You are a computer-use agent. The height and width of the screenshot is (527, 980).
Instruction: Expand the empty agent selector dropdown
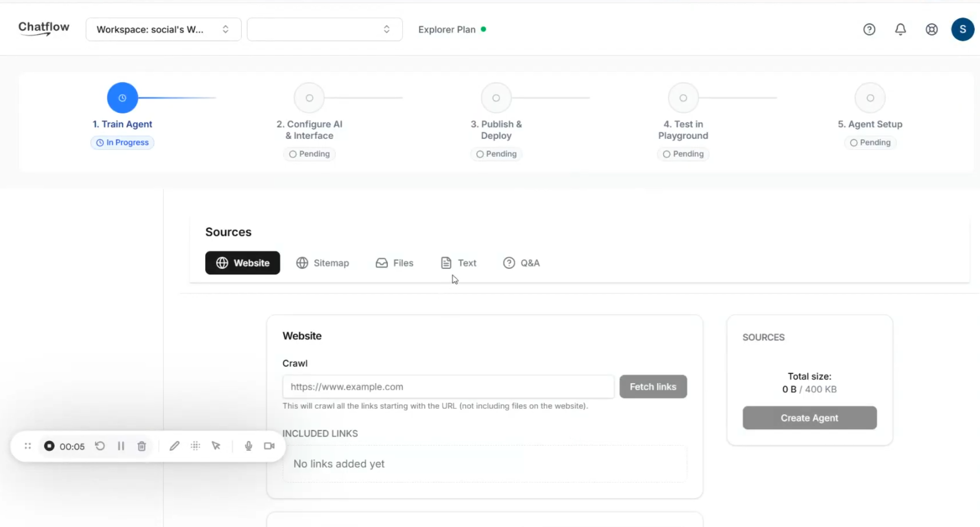[324, 29]
